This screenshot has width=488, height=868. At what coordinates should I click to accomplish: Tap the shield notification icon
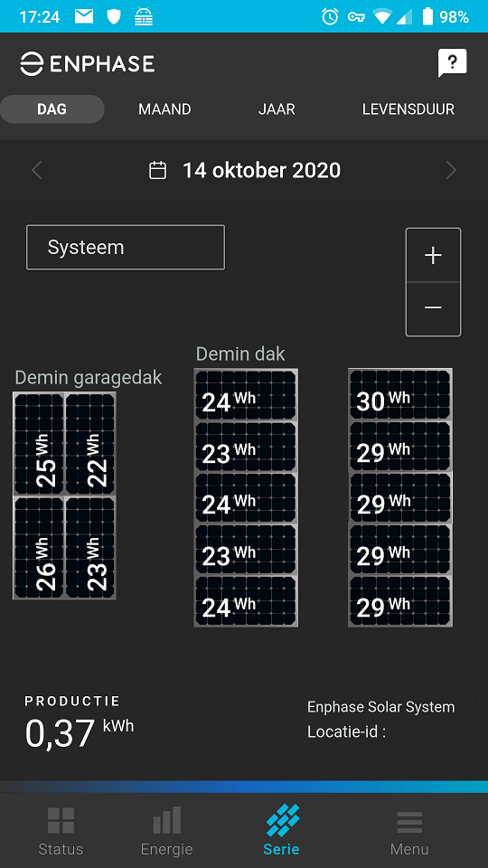[114, 16]
